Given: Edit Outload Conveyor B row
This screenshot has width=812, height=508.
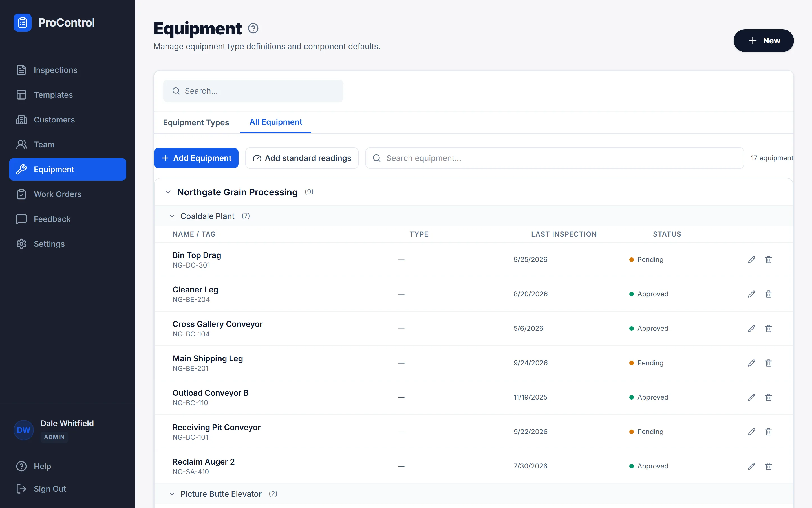Looking at the screenshot, I should coord(752,397).
